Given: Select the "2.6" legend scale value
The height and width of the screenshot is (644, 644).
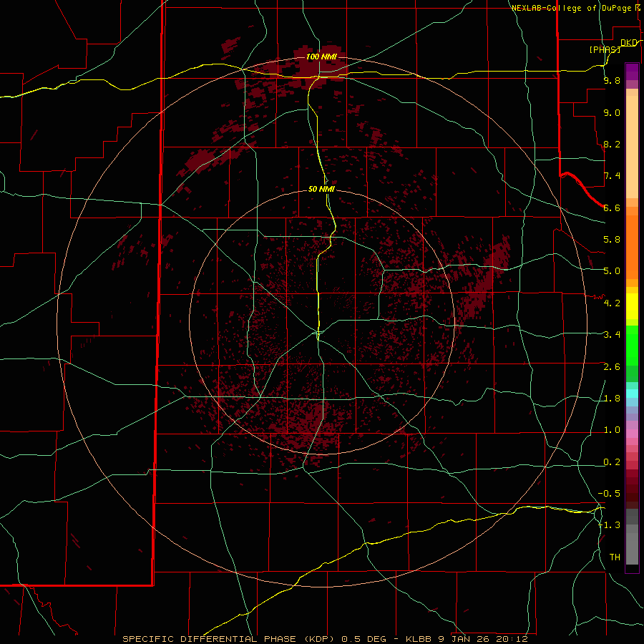Looking at the screenshot, I should 612,367.
